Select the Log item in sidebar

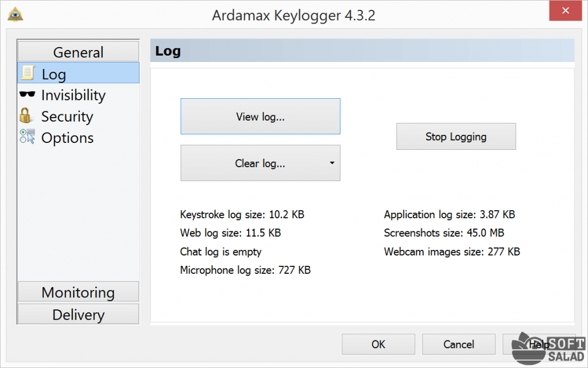pos(53,74)
